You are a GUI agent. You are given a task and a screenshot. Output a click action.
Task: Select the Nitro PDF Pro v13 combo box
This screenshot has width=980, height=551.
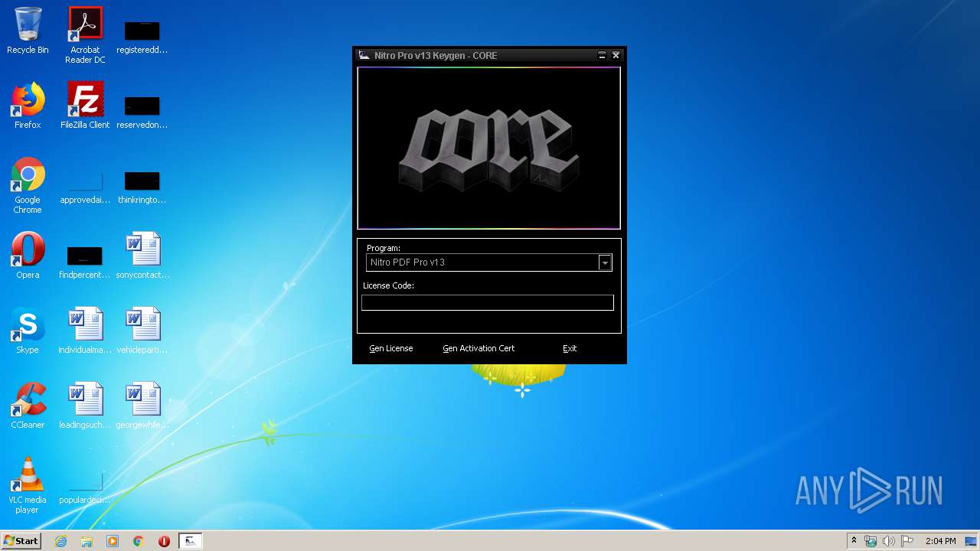pyautogui.click(x=488, y=262)
